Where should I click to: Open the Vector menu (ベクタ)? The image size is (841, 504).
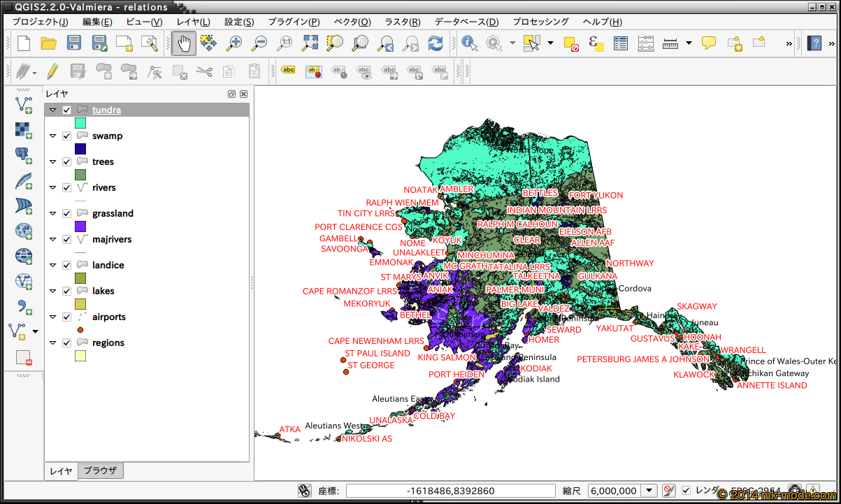pos(352,22)
